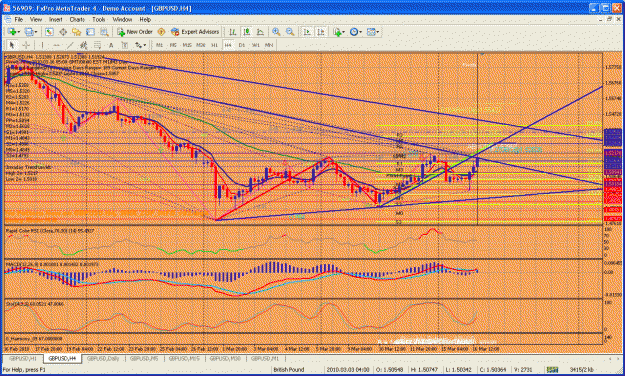Toggle the Terminal window icon
Image resolution: width=625 pixels, height=376 pixels.
(x=90, y=32)
